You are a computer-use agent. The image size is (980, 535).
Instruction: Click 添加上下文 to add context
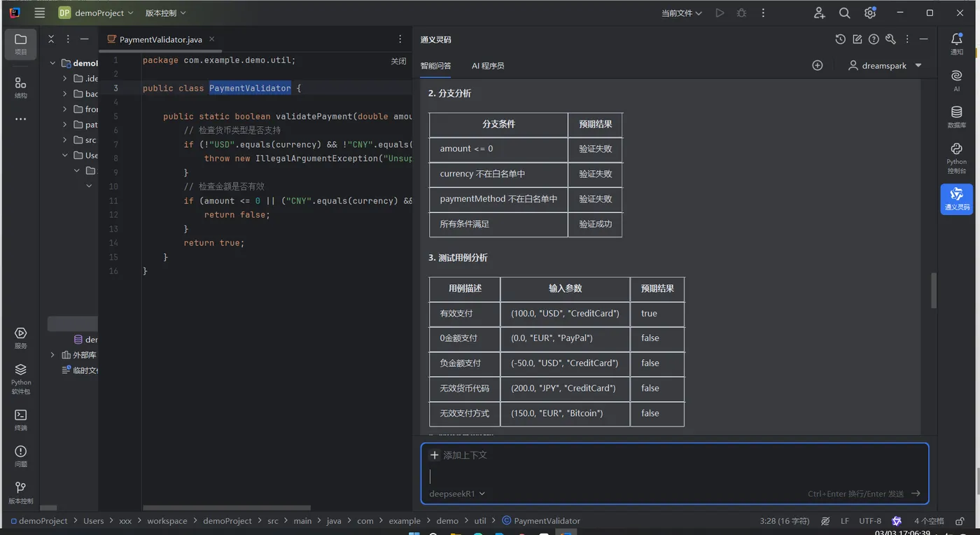tap(458, 455)
